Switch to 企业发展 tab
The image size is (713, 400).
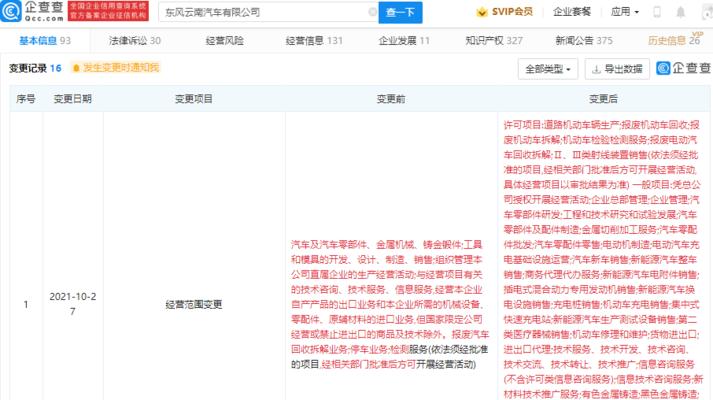404,40
